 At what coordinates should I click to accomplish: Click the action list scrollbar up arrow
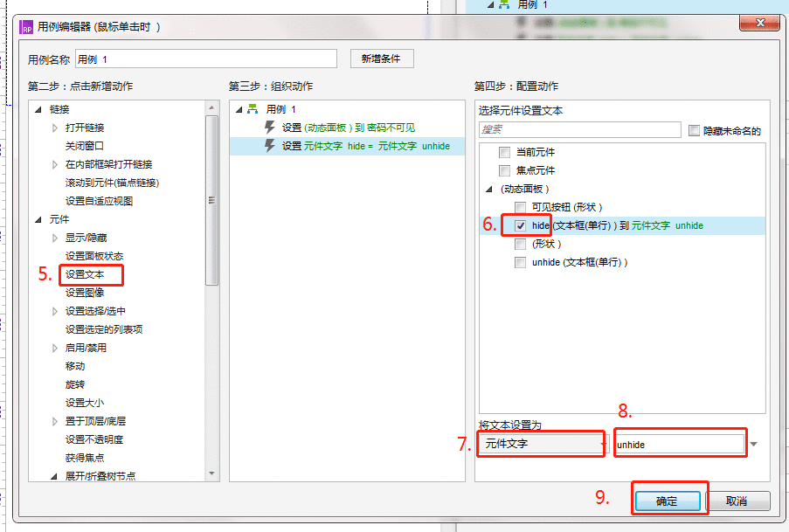pyautogui.click(x=211, y=107)
